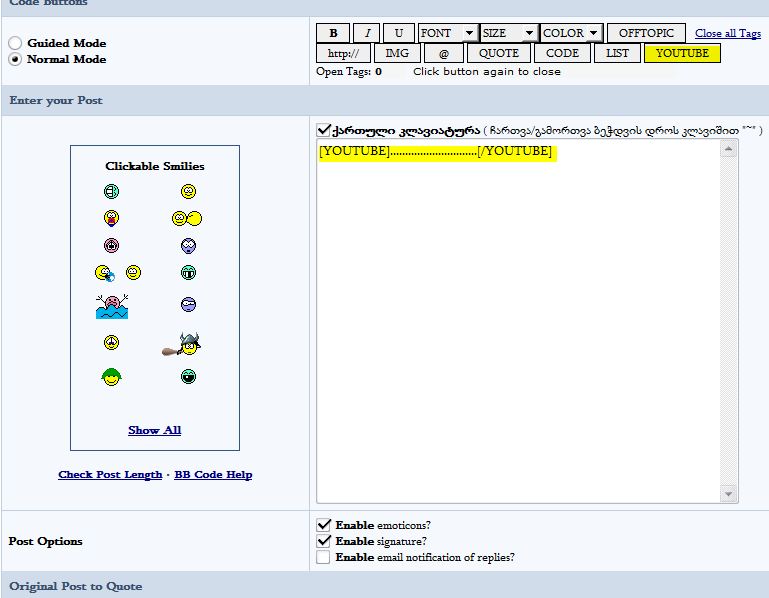This screenshot has width=769, height=598.
Task: Insert a hyperlink with http:// button
Action: 343,53
